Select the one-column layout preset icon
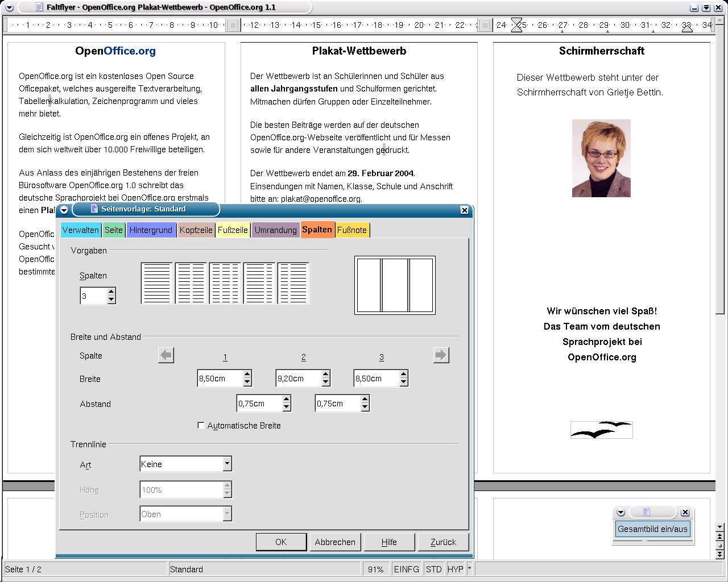The height and width of the screenshot is (582, 728). tap(157, 283)
